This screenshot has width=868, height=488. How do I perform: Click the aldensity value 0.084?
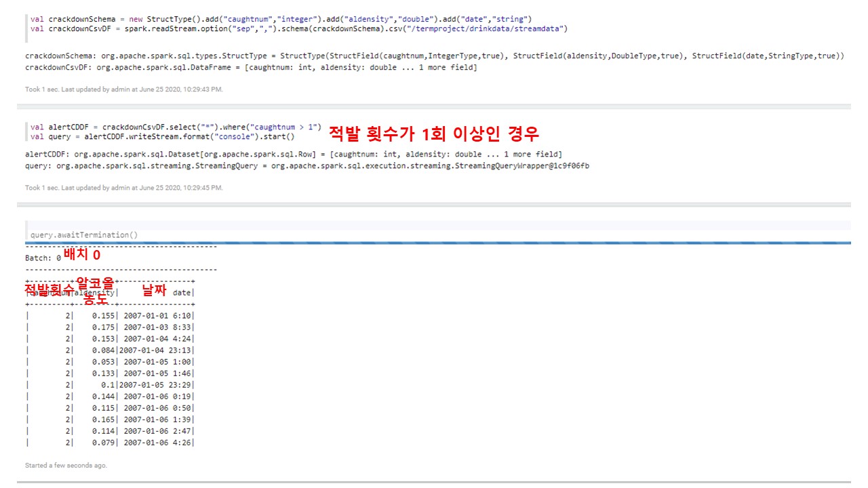point(104,350)
